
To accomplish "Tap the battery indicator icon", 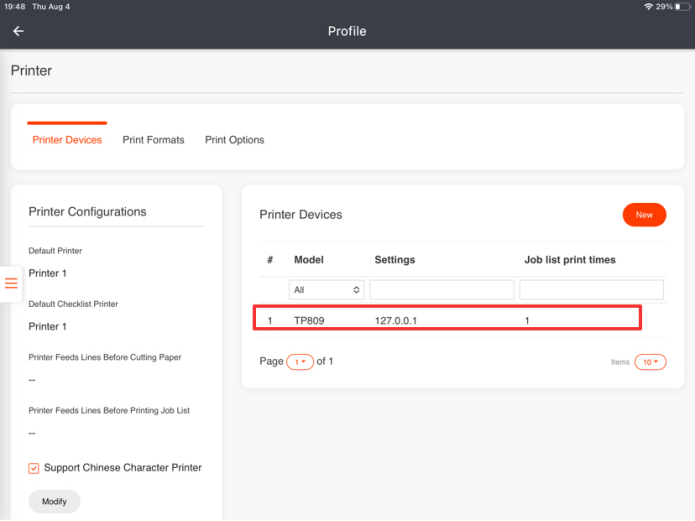I will tap(683, 7).
